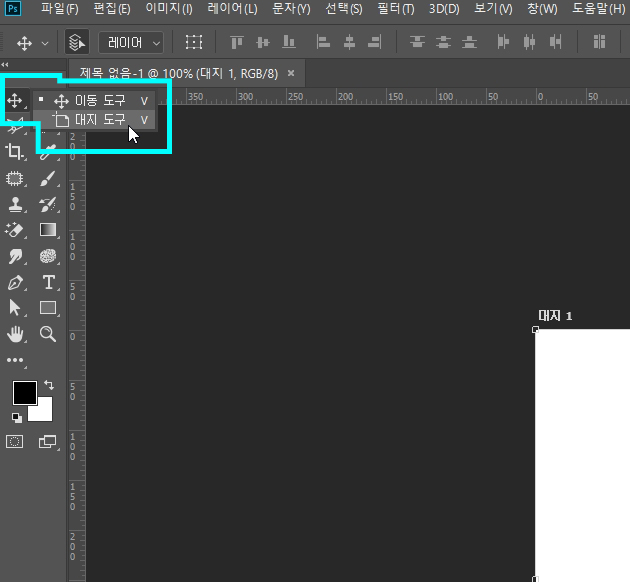
Task: Open the 3D(D) menu
Action: coord(444,8)
